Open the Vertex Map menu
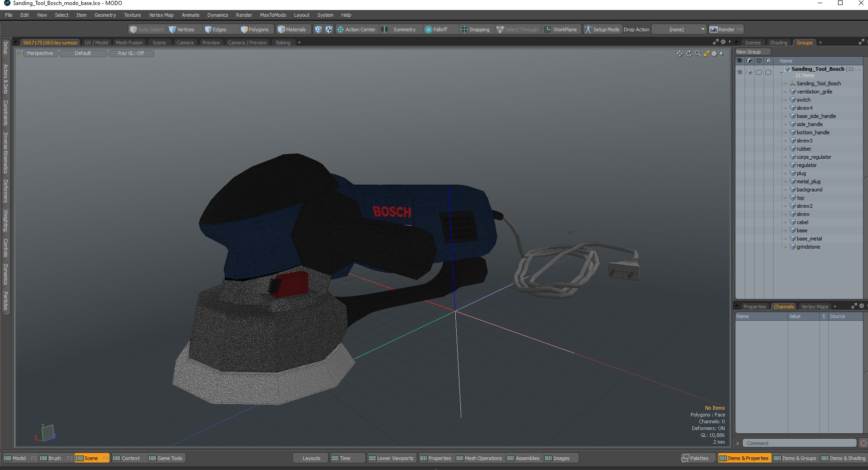Screen dimensions: 868x470 161,15
